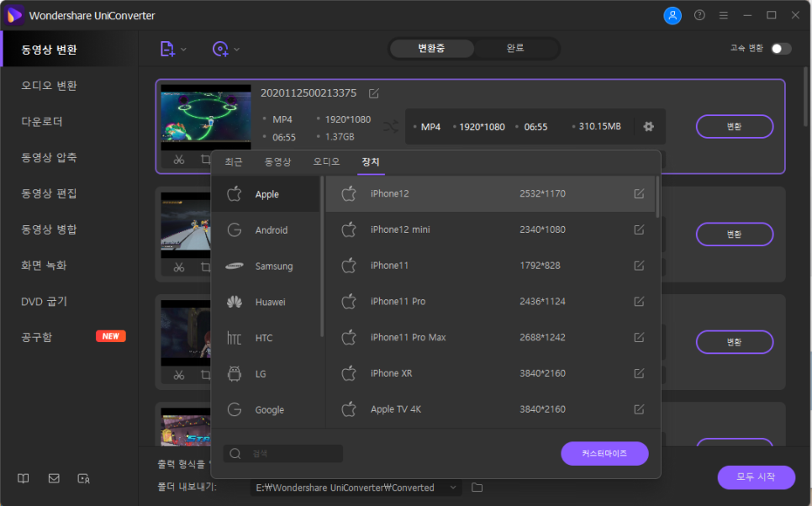The height and width of the screenshot is (506, 812).
Task: Open the user guide book icon
Action: point(24,478)
